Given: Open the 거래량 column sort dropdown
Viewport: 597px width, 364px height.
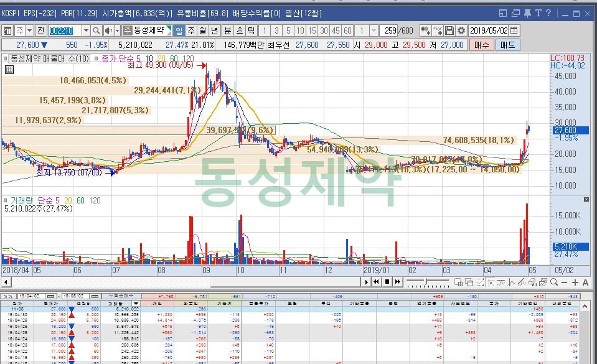Looking at the screenshot, I should tap(136, 304).
